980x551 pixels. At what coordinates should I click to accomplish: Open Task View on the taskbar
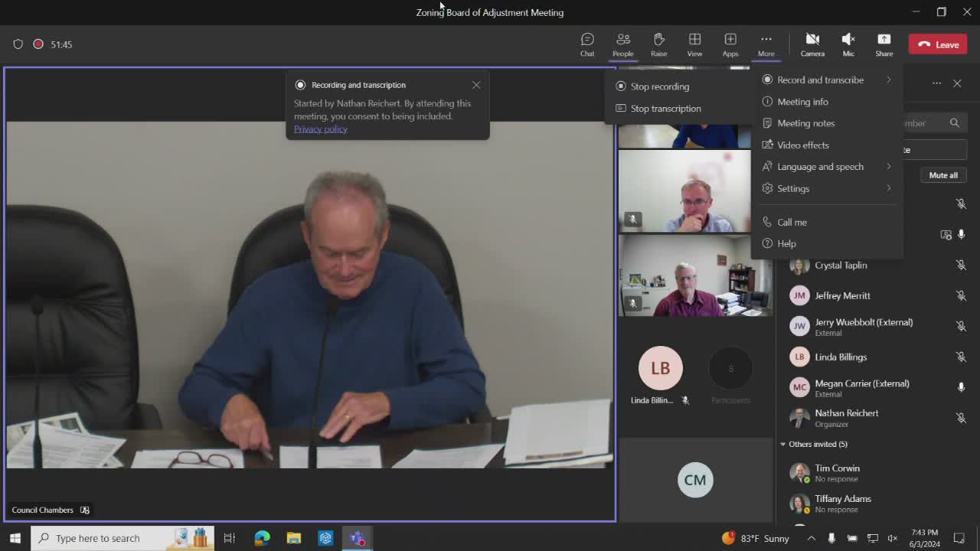[229, 538]
